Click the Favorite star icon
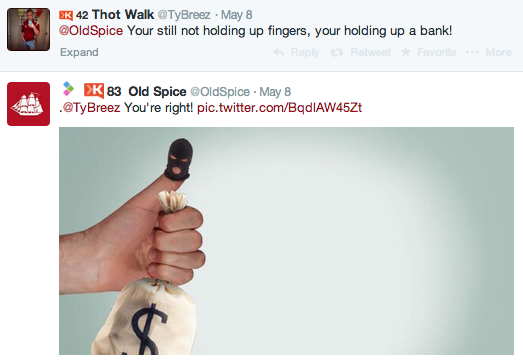Viewport: 523px width, 364px height. pos(406,52)
